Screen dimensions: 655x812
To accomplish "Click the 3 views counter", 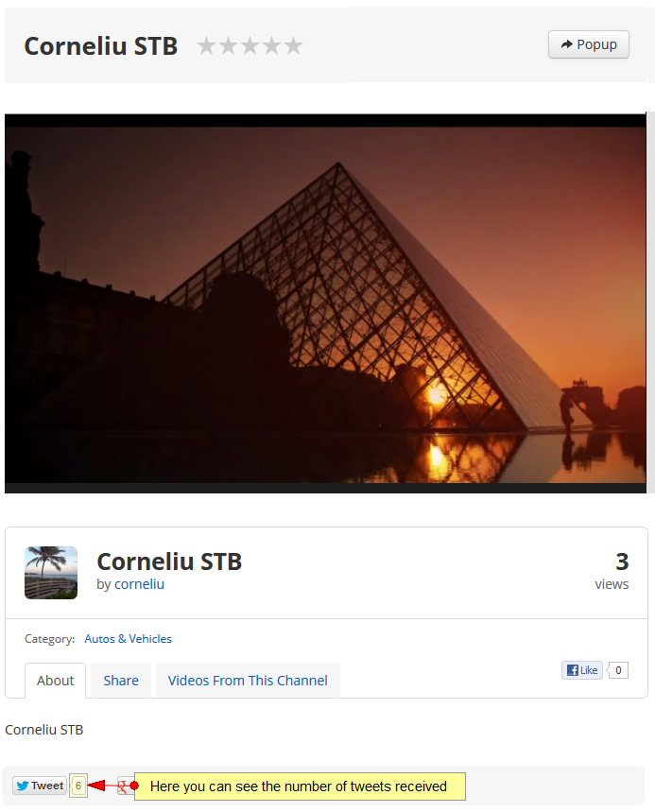I will [x=612, y=572].
